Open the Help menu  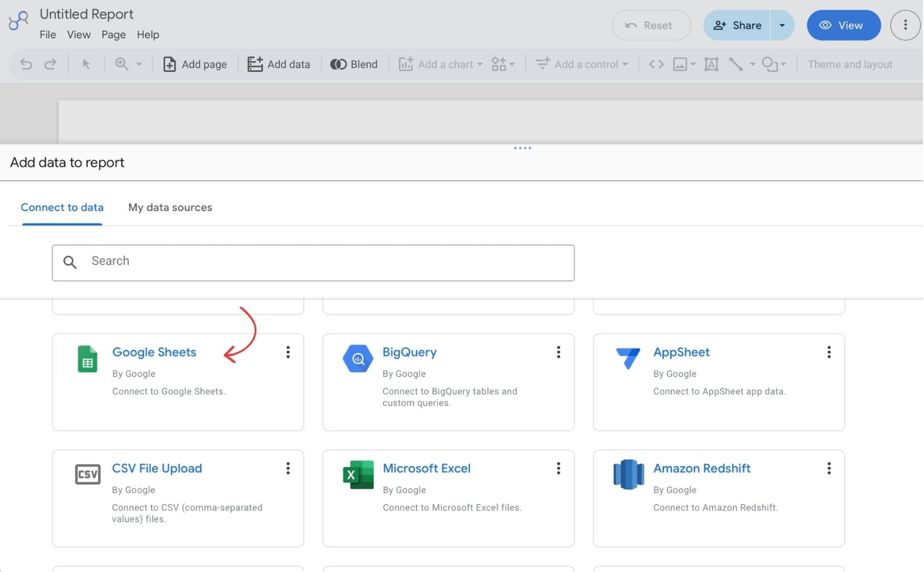coord(148,34)
